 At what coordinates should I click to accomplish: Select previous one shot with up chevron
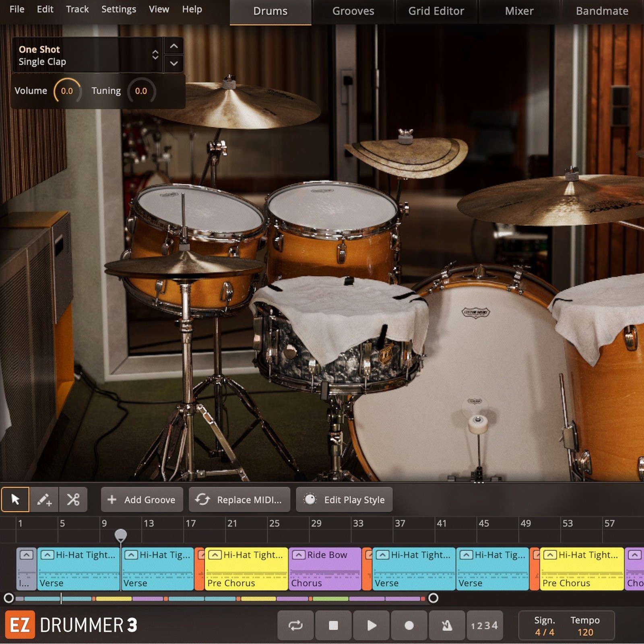pos(174,46)
